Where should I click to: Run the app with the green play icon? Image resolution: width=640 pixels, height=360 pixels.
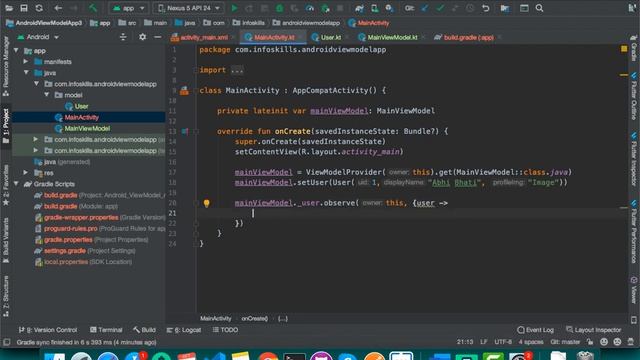click(234, 8)
